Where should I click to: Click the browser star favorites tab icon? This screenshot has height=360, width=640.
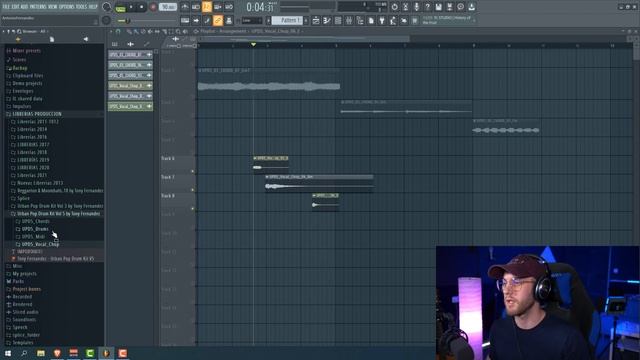tap(18, 39)
